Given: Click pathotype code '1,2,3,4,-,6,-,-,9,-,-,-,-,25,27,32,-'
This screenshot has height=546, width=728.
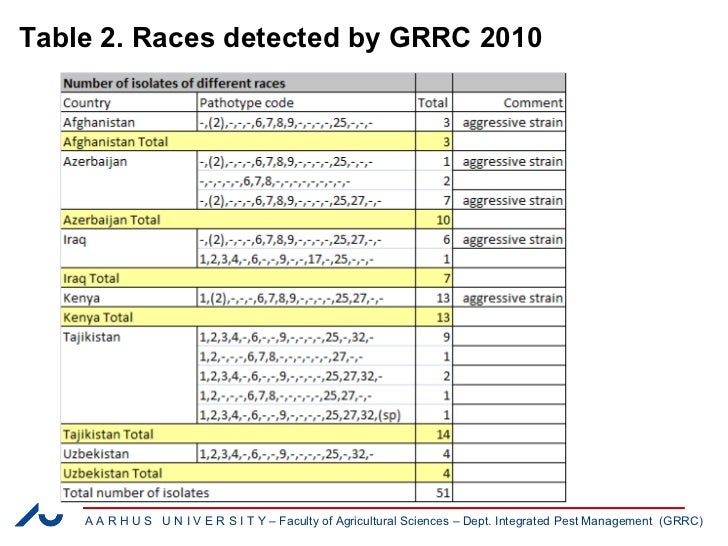Looking at the screenshot, I should click(x=291, y=376).
